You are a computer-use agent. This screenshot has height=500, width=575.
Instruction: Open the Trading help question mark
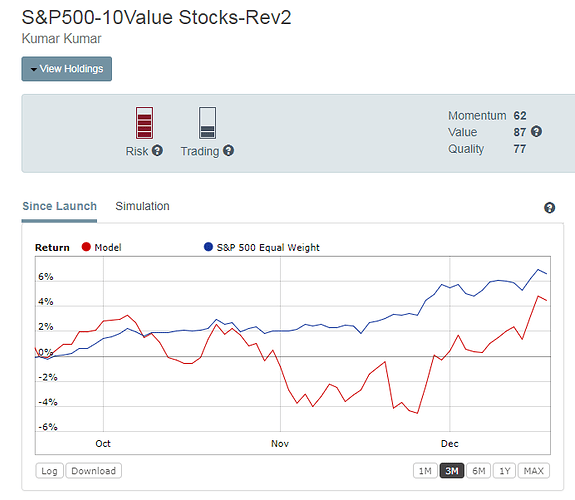click(228, 150)
